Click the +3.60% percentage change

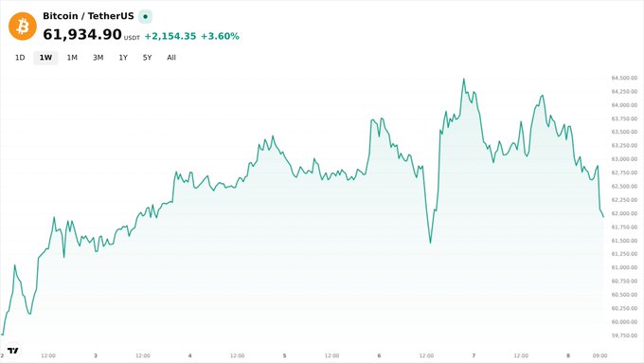[220, 36]
